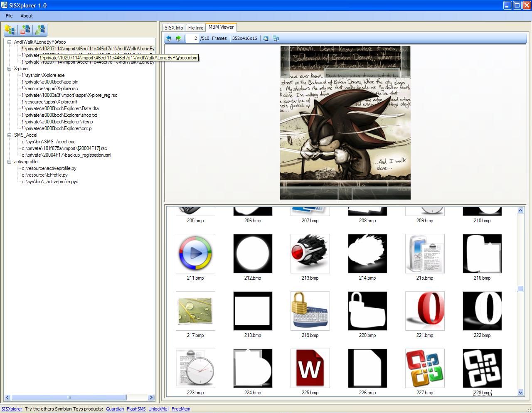Open the SISXplorer link in status bar

(12, 409)
